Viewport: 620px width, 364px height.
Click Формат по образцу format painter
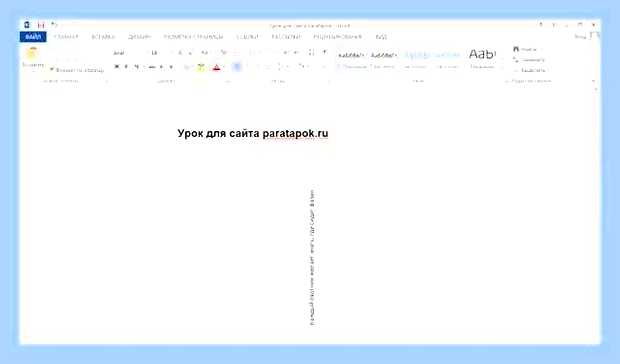[77, 70]
